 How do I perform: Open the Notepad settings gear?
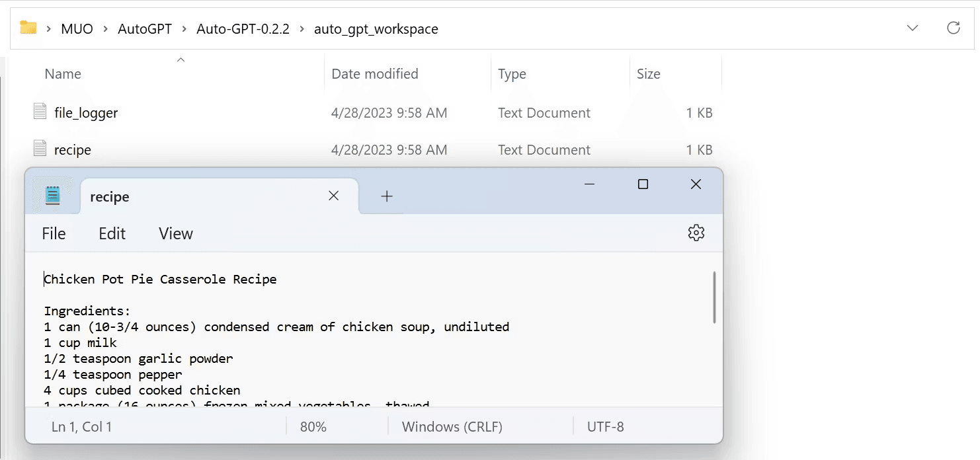696,233
